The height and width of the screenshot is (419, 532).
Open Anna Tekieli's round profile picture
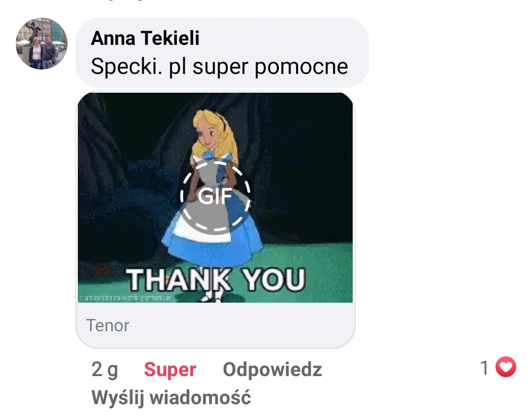tap(41, 43)
